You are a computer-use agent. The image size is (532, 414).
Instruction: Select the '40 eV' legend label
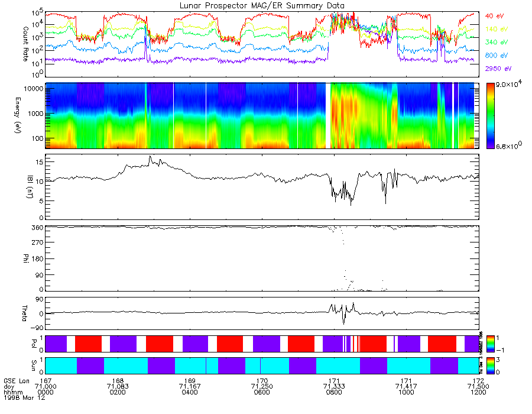[x=494, y=16]
